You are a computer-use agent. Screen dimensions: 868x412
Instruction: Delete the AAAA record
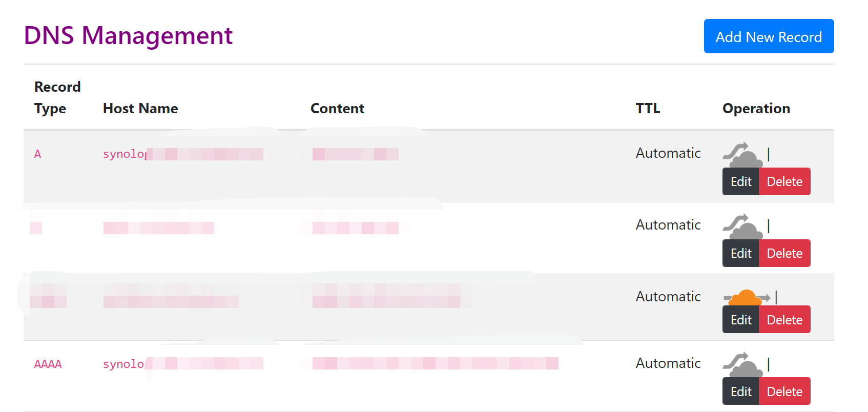point(784,392)
